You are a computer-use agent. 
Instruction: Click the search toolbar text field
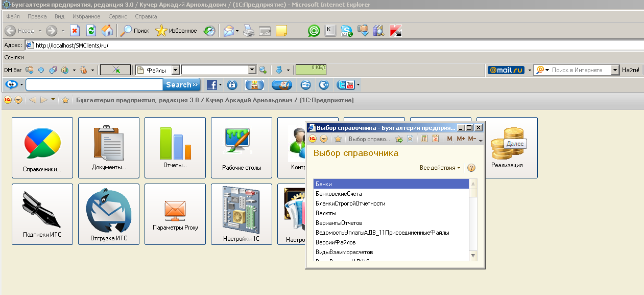[94, 85]
